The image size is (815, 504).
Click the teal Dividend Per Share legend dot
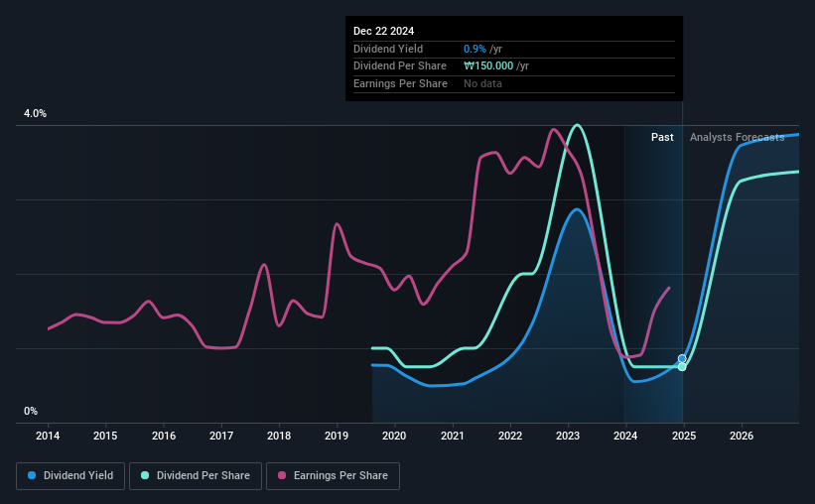coord(145,475)
